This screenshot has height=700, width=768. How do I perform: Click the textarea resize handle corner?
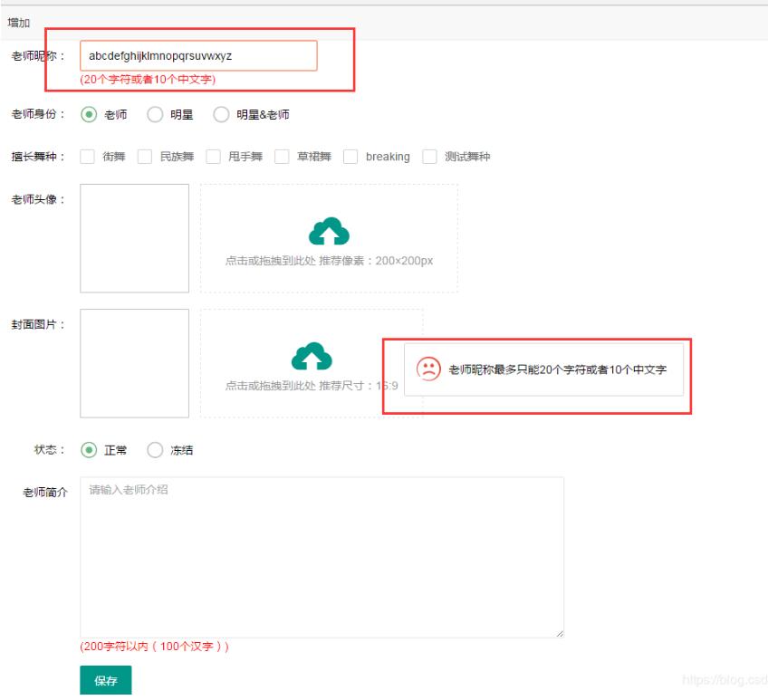(560, 634)
